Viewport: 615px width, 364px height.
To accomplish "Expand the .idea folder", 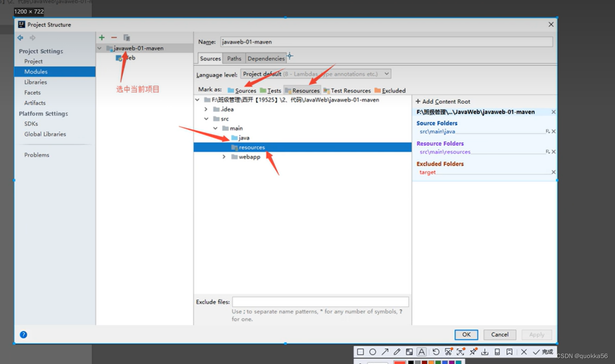I will coord(206,110).
